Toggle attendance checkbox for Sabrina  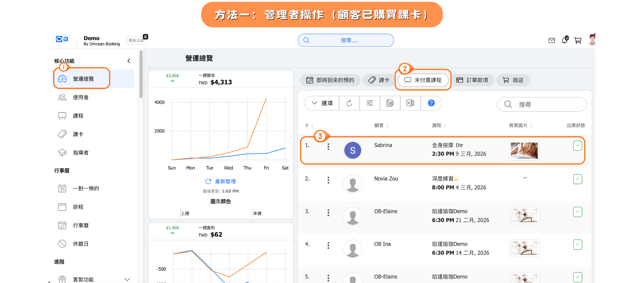tap(577, 146)
